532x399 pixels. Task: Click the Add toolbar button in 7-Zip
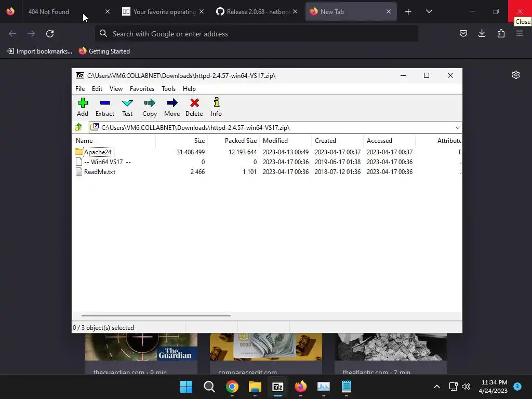pos(83,107)
